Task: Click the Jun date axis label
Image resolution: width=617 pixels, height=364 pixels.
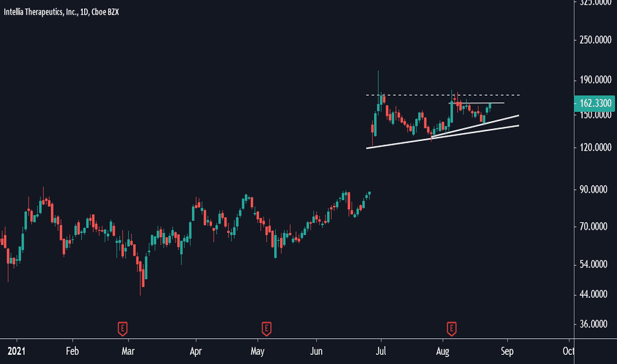Action: pyautogui.click(x=316, y=351)
